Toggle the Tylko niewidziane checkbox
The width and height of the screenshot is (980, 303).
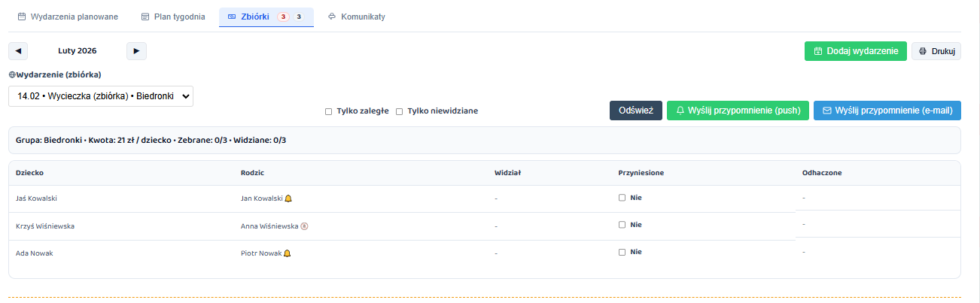pyautogui.click(x=399, y=111)
